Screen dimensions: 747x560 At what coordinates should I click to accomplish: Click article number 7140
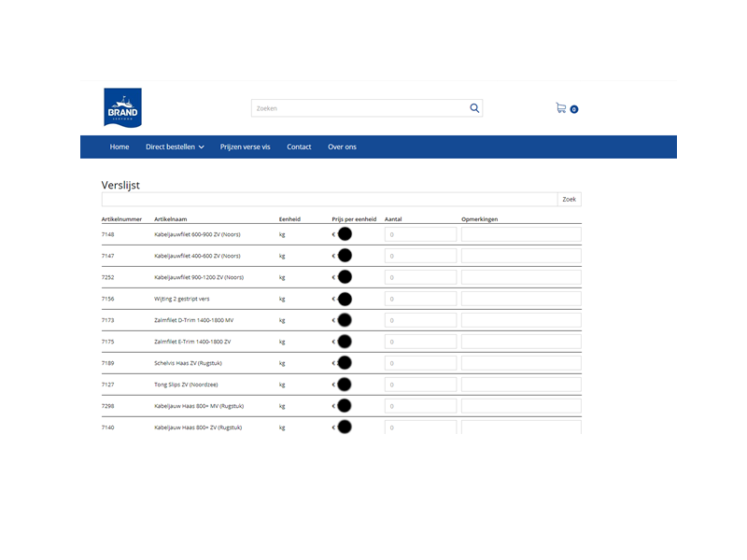pos(107,427)
